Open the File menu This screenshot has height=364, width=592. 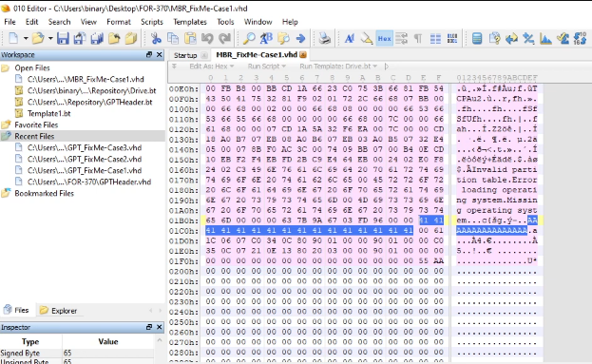point(10,22)
